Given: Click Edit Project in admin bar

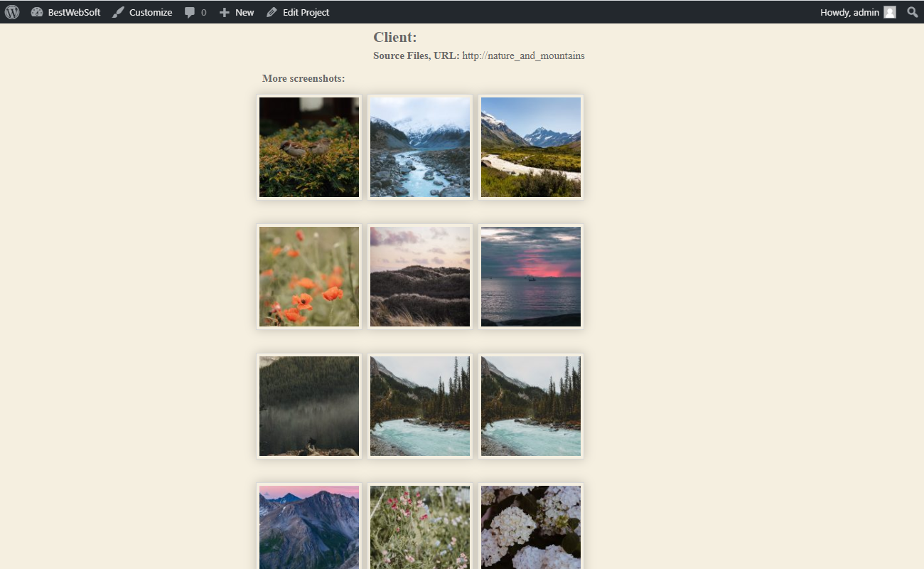Looking at the screenshot, I should coord(298,12).
